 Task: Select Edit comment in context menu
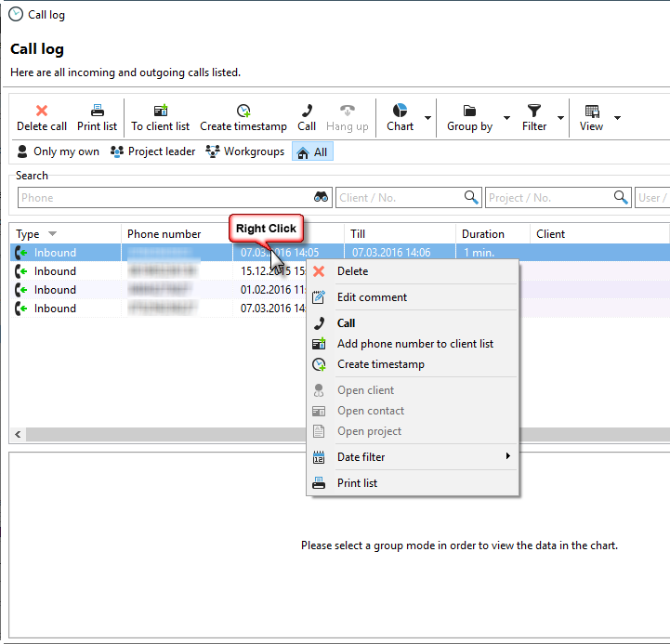pyautogui.click(x=372, y=297)
